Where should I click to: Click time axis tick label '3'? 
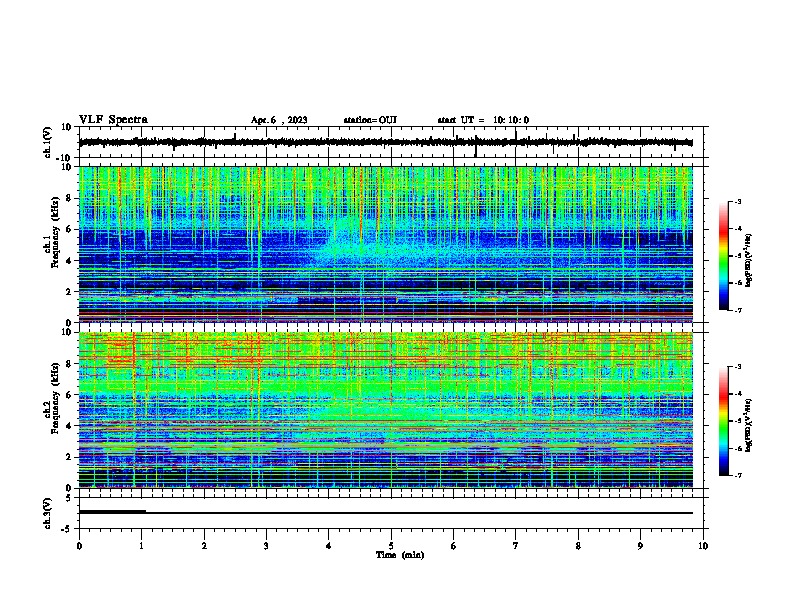(x=266, y=546)
